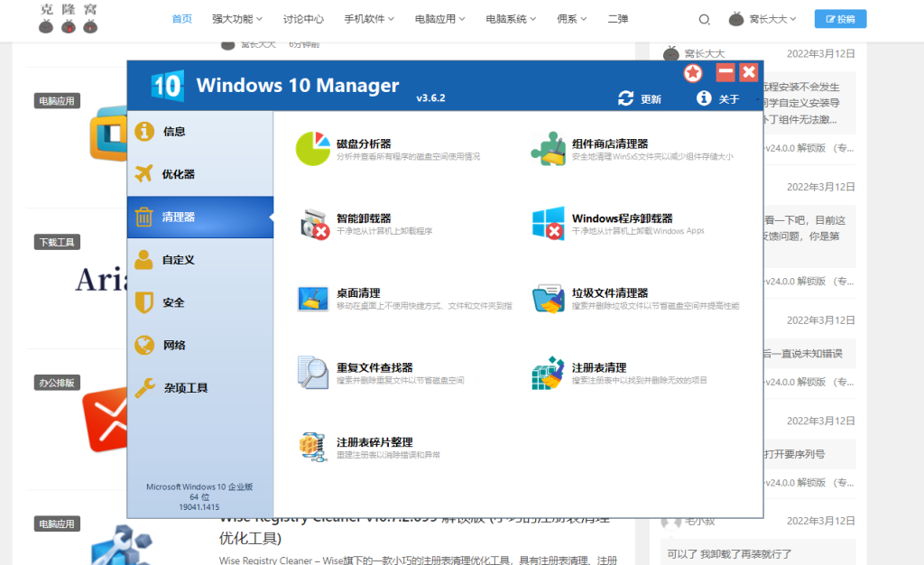Go to 首页 in the nav bar
The height and width of the screenshot is (565, 924).
(x=182, y=19)
